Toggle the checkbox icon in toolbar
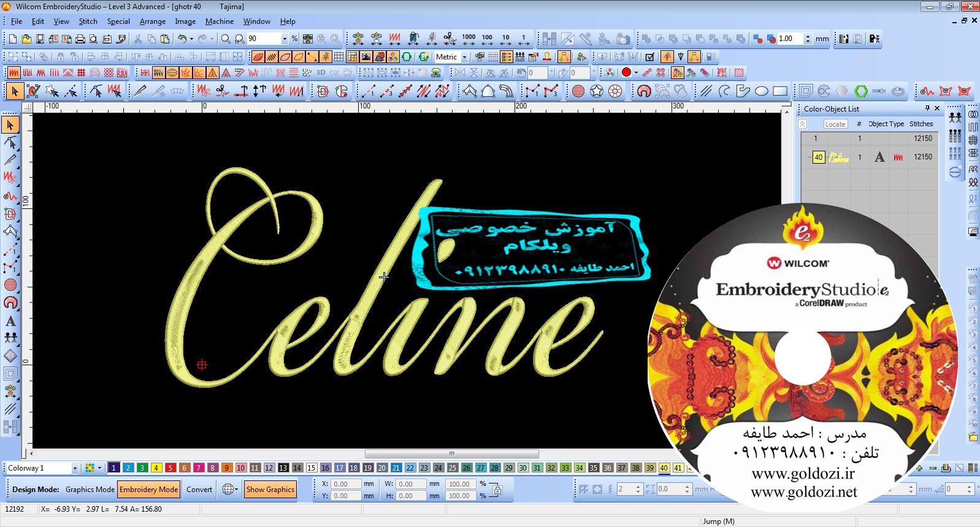The height and width of the screenshot is (527, 980). click(x=650, y=57)
